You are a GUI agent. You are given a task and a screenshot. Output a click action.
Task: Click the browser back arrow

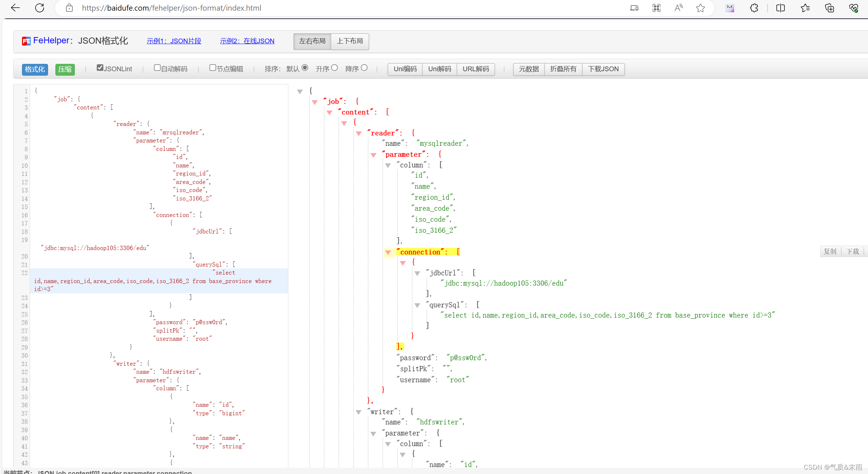click(x=15, y=8)
